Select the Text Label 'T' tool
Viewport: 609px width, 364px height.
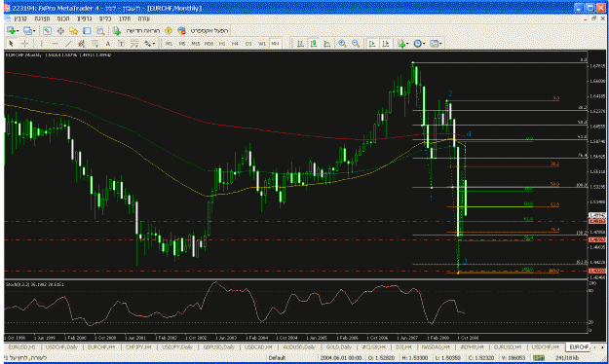click(x=121, y=44)
